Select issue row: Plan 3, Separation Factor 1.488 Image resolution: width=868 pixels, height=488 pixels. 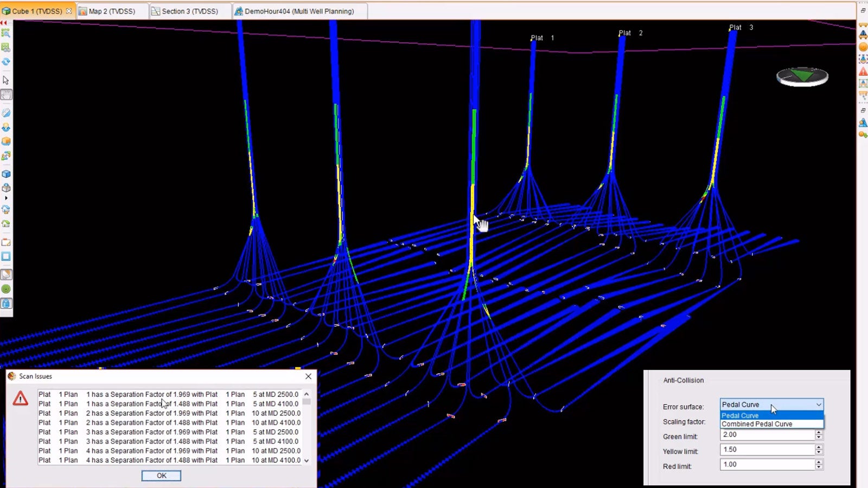169,441
